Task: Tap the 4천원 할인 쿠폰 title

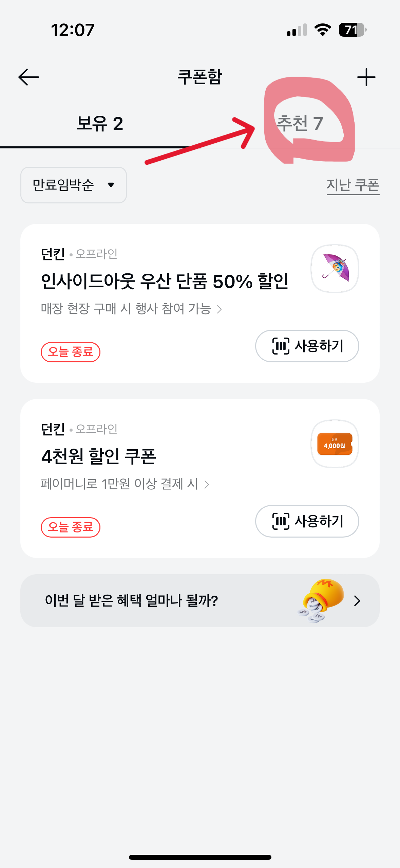Action: coord(98,456)
